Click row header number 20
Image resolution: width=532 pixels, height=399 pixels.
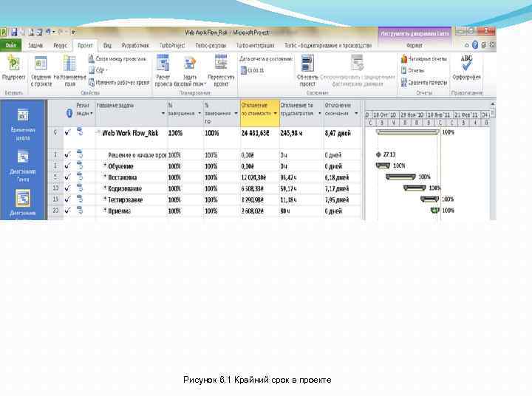point(55,211)
